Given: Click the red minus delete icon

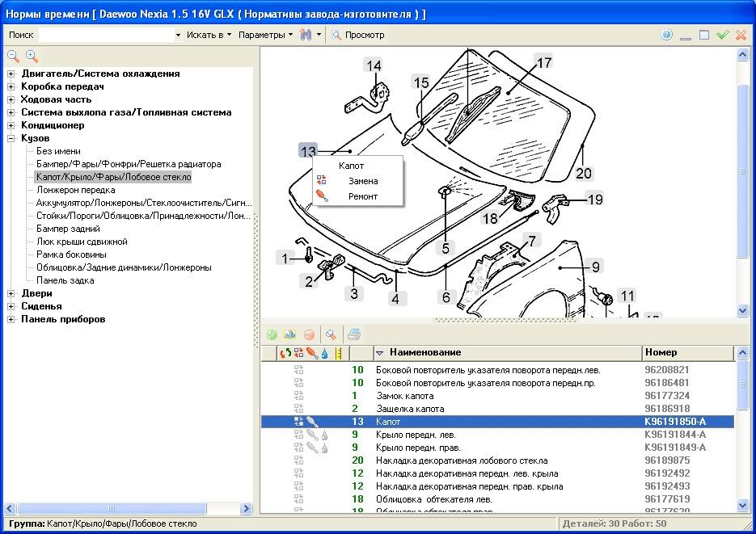Looking at the screenshot, I should click(309, 334).
